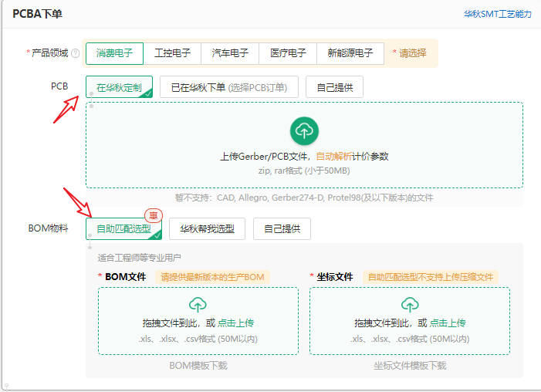Click the BOM file upload cloud icon

[x=198, y=304]
